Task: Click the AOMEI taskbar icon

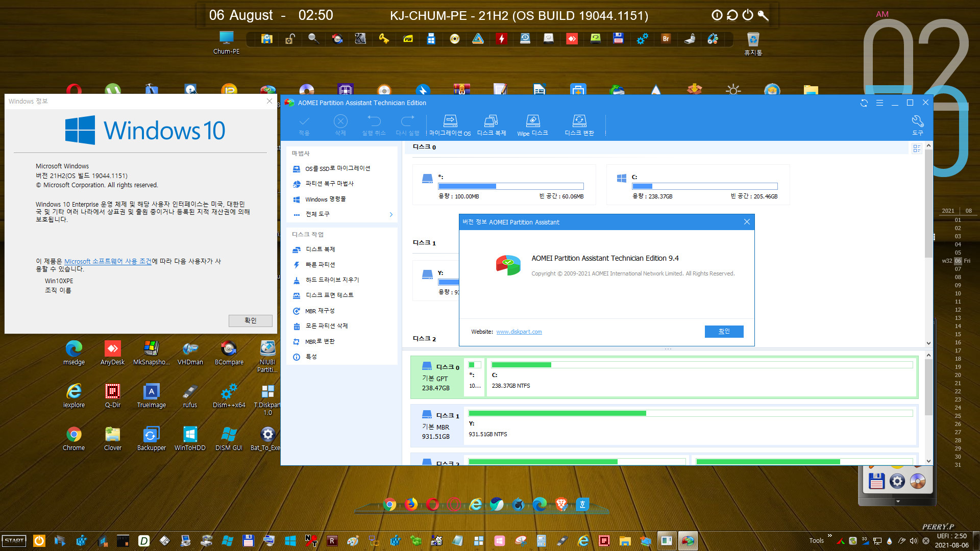Action: pos(688,541)
